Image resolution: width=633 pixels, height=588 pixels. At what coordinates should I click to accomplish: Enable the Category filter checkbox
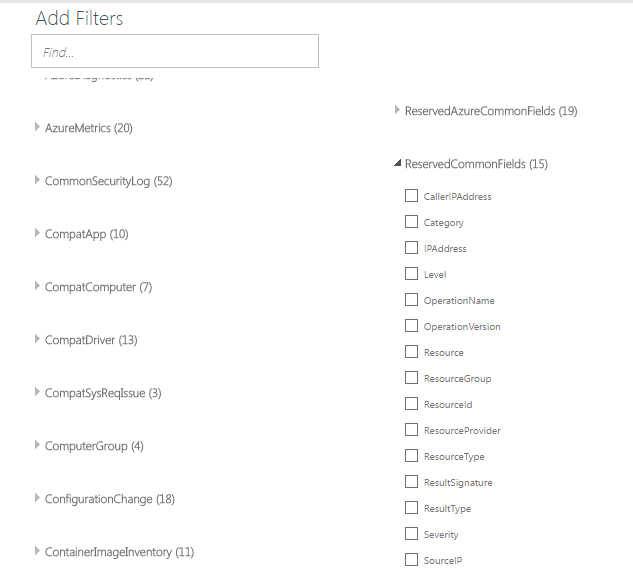[x=412, y=222]
